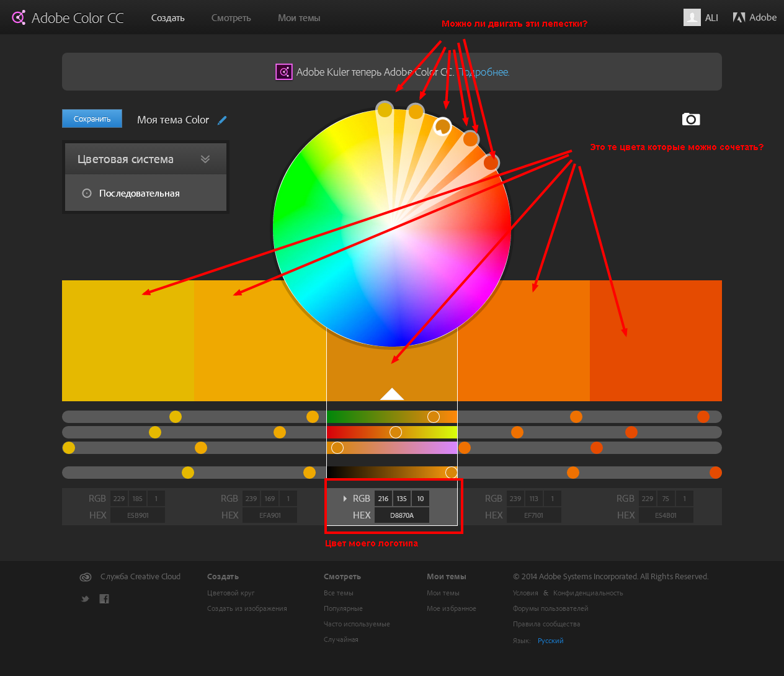Follow the Подробнее link in the banner
This screenshot has width=784, height=676.
(x=484, y=72)
